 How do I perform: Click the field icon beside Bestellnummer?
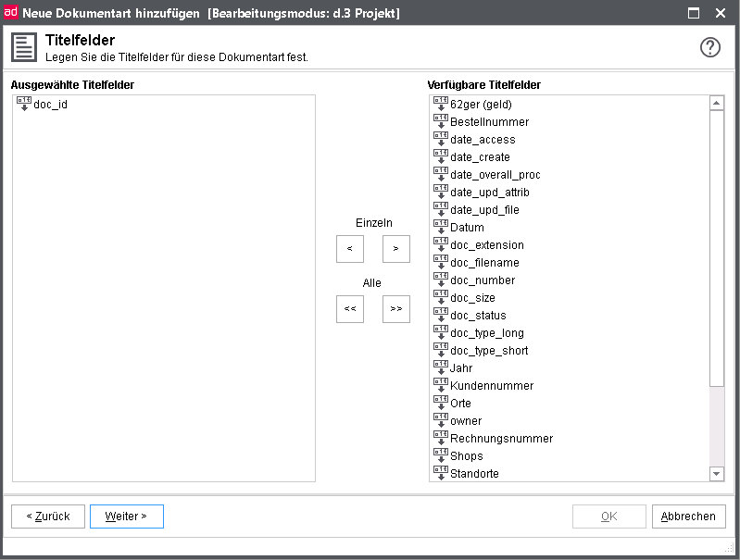(441, 122)
